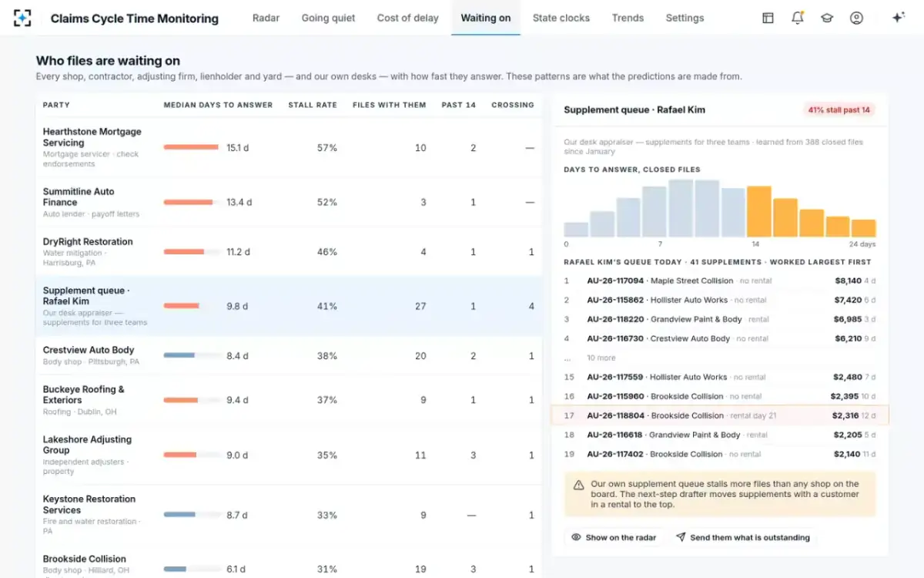924x578 pixels.
Task: Click the first orange histogram bar
Action: (x=759, y=211)
